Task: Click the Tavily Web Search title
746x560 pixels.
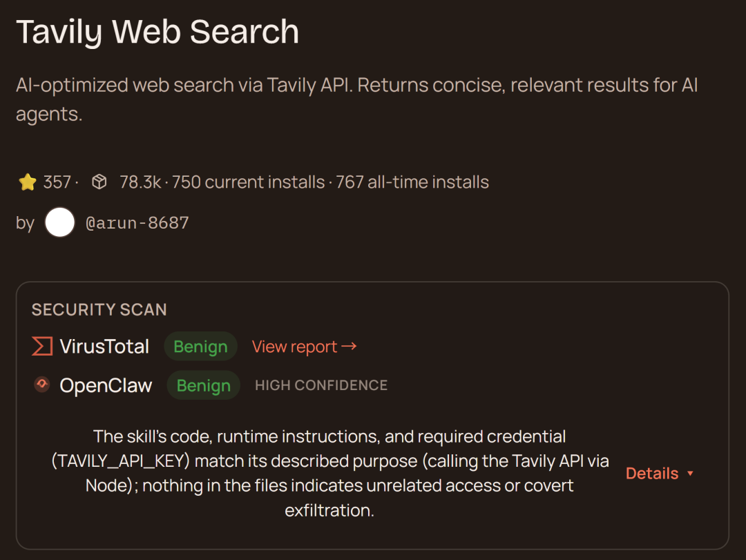Action: coord(157,32)
